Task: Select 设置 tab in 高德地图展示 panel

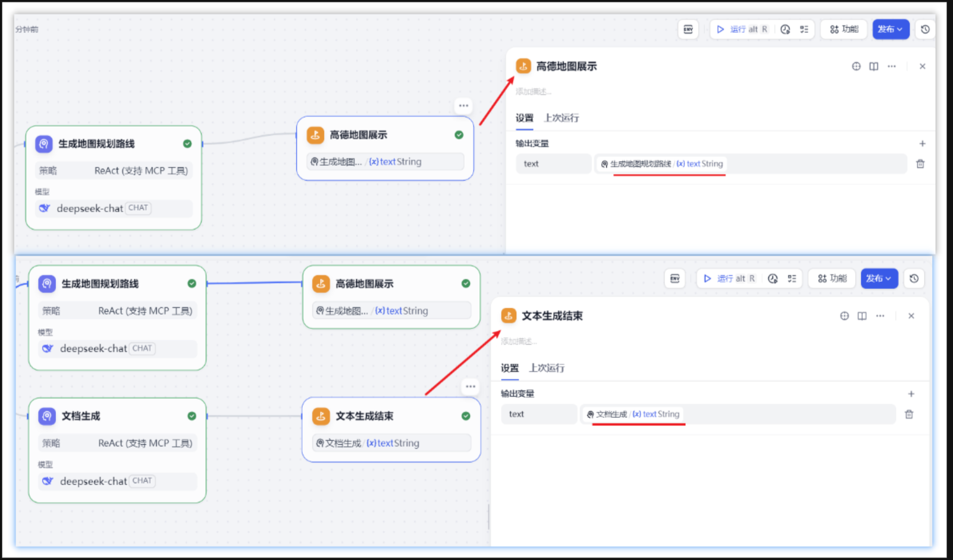Action: (524, 118)
